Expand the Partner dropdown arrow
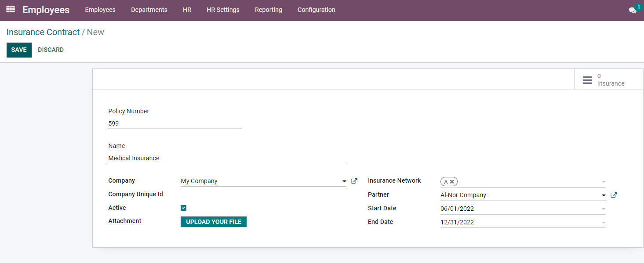 (x=603, y=195)
